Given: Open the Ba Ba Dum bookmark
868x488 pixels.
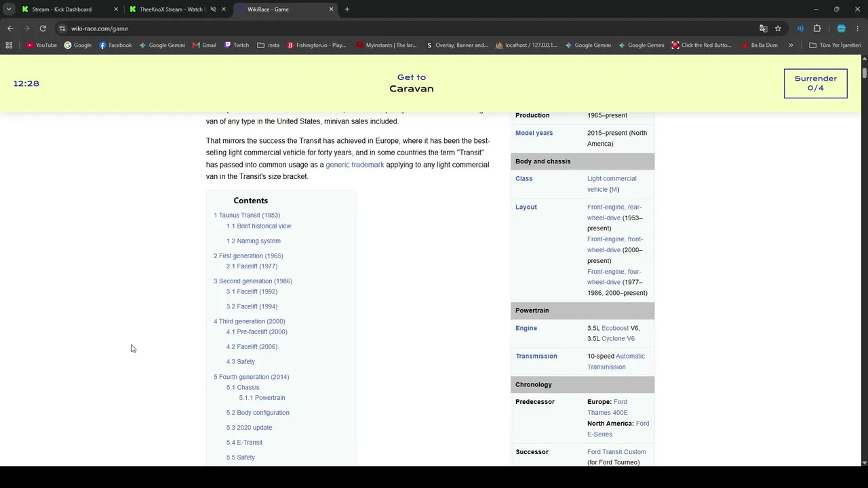Looking at the screenshot, I should pos(759,45).
